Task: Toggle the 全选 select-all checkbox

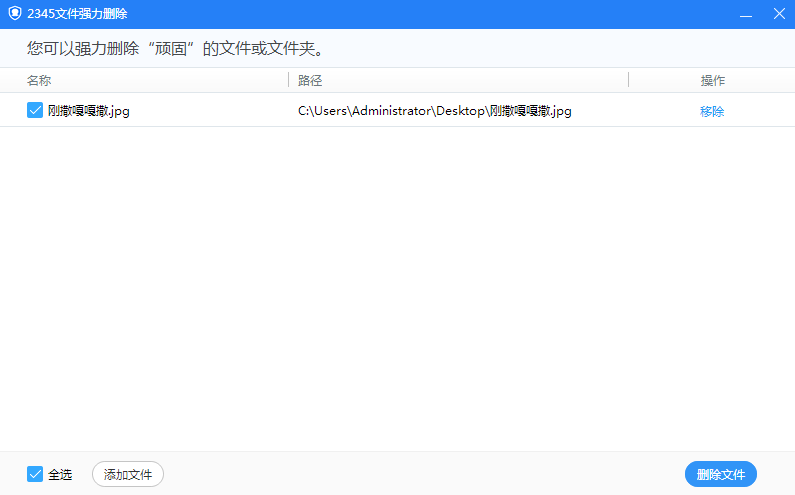Action: tap(34, 474)
